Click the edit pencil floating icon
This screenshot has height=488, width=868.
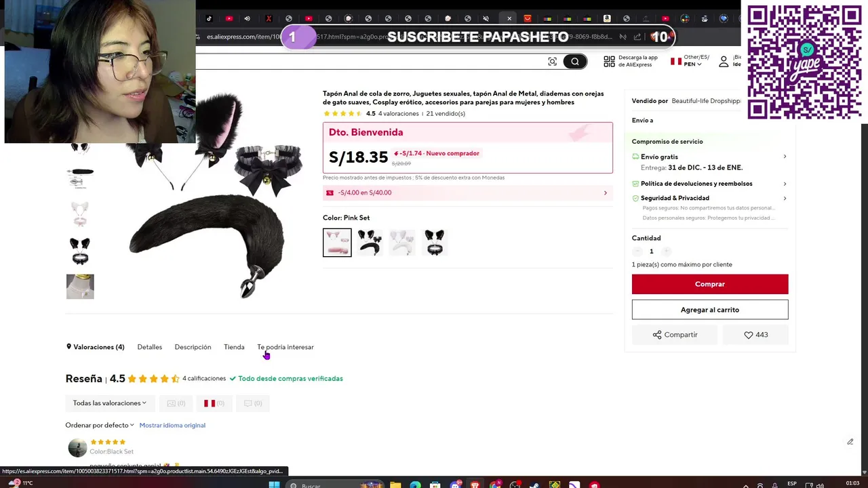tap(850, 442)
